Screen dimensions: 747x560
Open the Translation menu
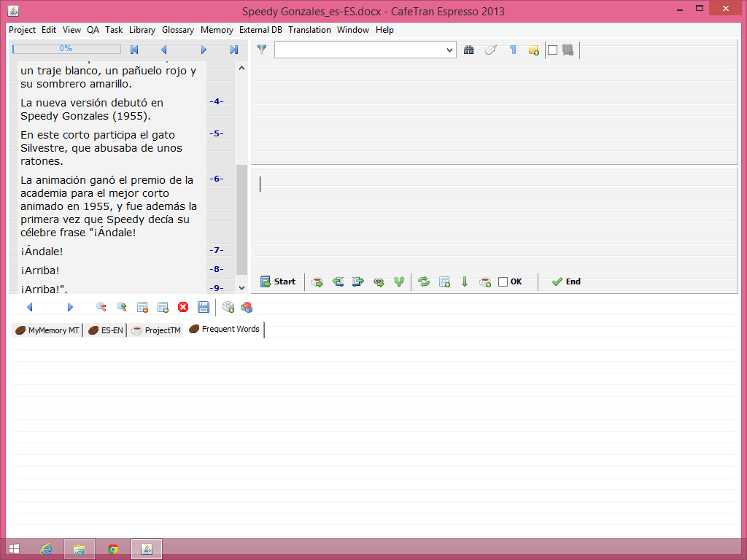point(309,30)
